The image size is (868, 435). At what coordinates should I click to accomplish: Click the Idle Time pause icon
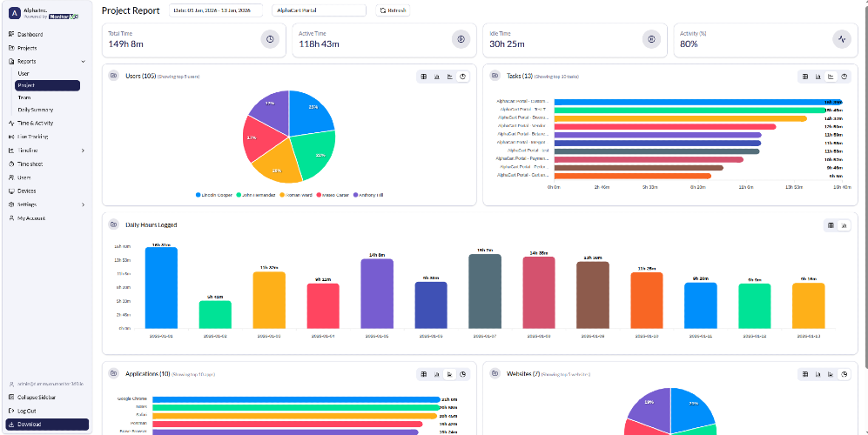(650, 39)
